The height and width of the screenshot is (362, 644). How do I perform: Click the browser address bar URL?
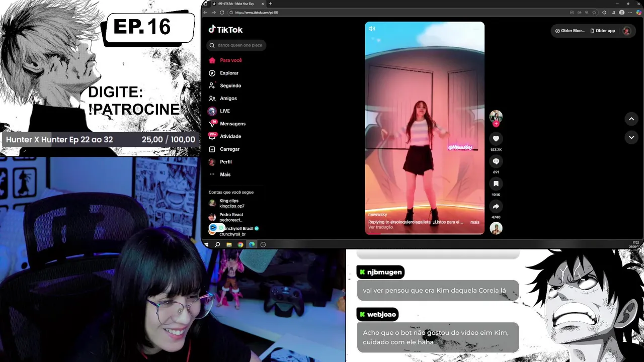[257, 12]
